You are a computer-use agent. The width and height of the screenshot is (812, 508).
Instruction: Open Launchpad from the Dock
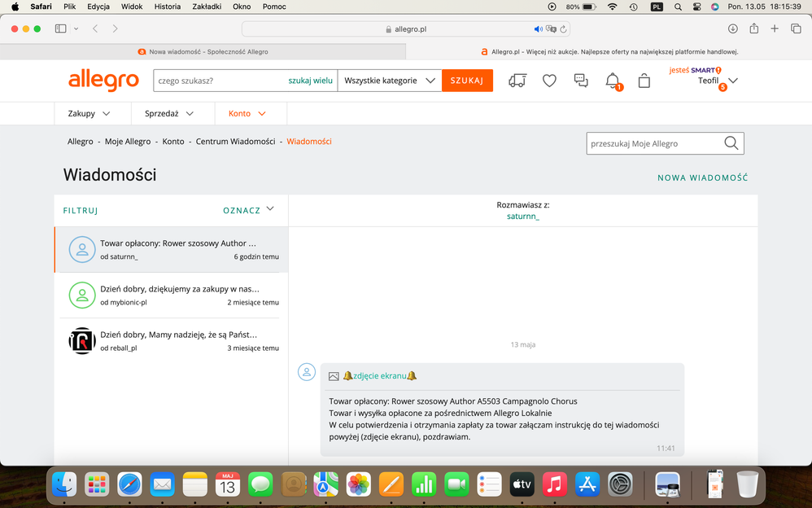(x=97, y=484)
